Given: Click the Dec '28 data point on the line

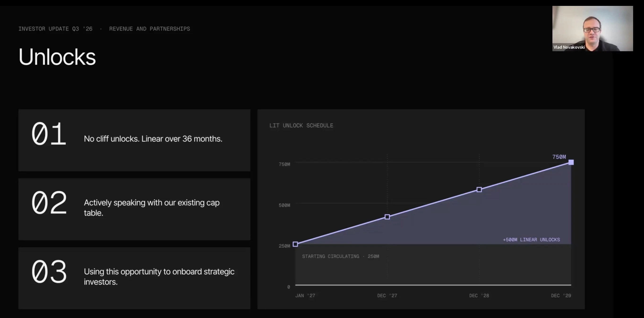Looking at the screenshot, I should [x=479, y=190].
